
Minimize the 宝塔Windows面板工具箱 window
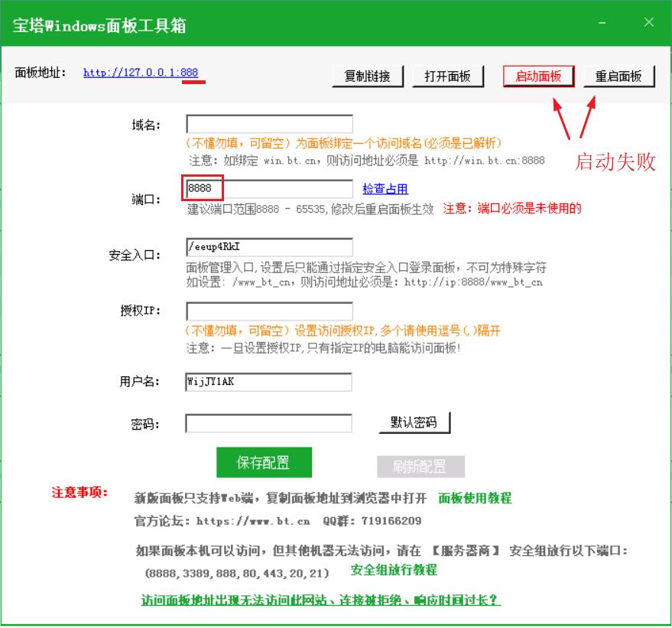602,23
